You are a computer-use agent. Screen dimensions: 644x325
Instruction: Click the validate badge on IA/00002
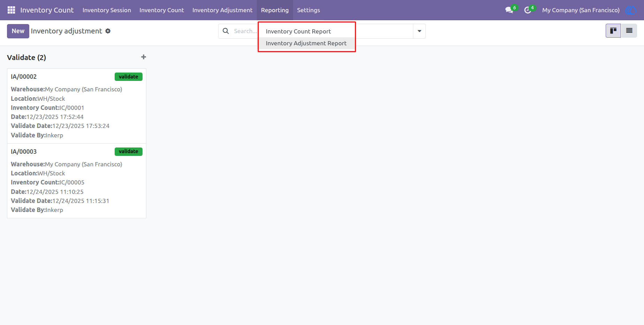pos(129,77)
